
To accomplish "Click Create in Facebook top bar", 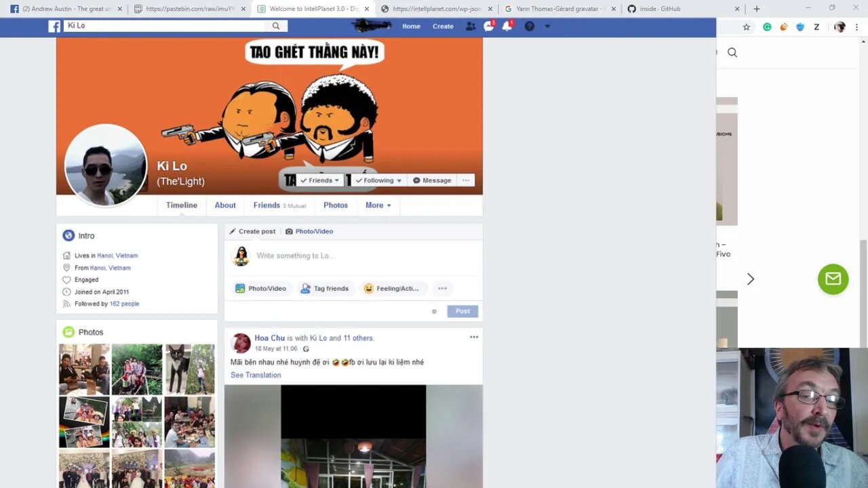I will point(443,26).
